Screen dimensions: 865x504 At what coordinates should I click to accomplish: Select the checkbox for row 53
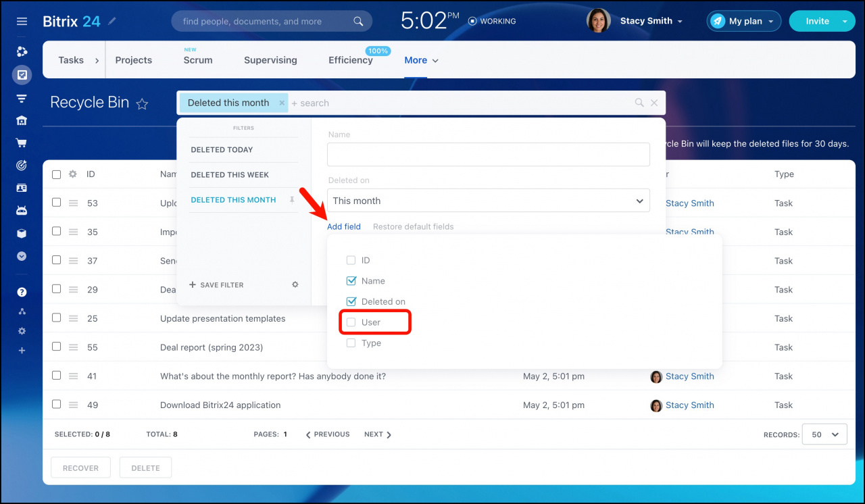[x=56, y=203]
